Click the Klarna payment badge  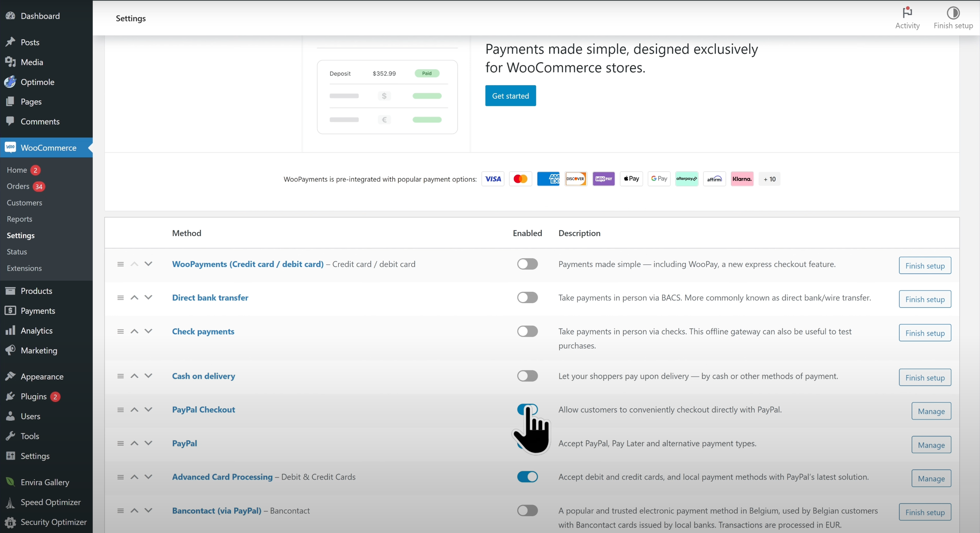click(x=742, y=179)
